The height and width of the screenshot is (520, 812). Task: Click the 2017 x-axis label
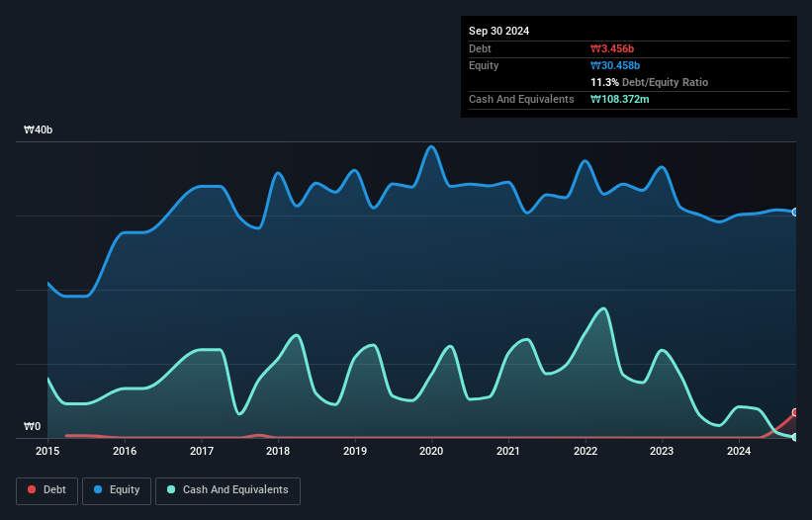[x=202, y=451]
